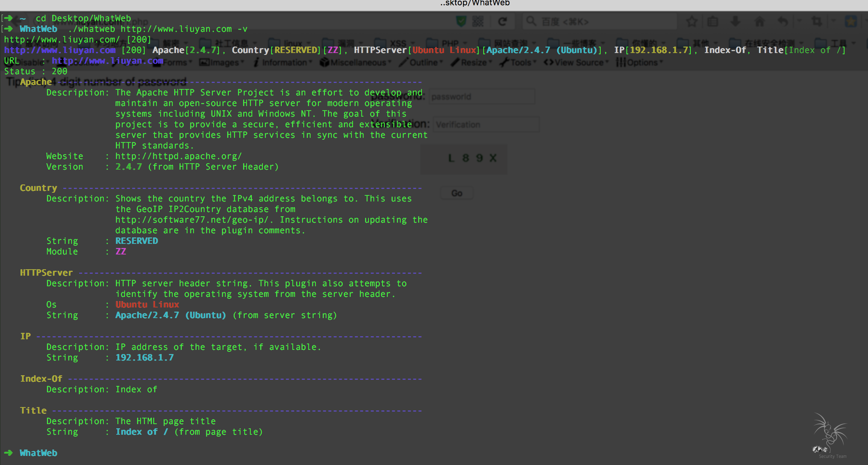
Task: Open the bookmarks list clipboard icon
Action: coord(713,22)
